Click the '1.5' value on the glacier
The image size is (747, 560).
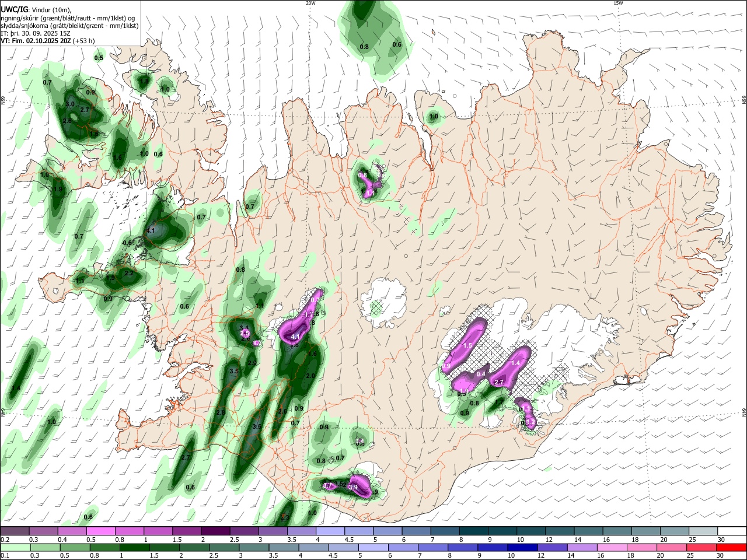[467, 345]
